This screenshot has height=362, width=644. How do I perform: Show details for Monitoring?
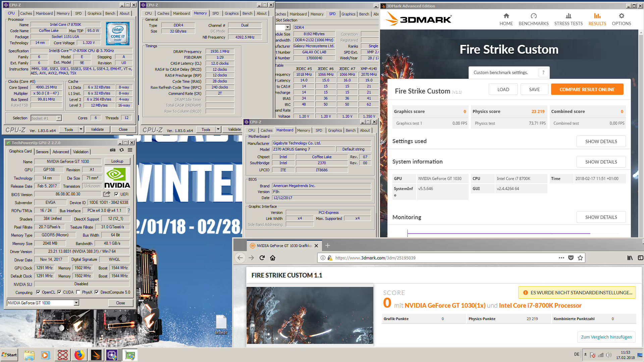(x=601, y=217)
